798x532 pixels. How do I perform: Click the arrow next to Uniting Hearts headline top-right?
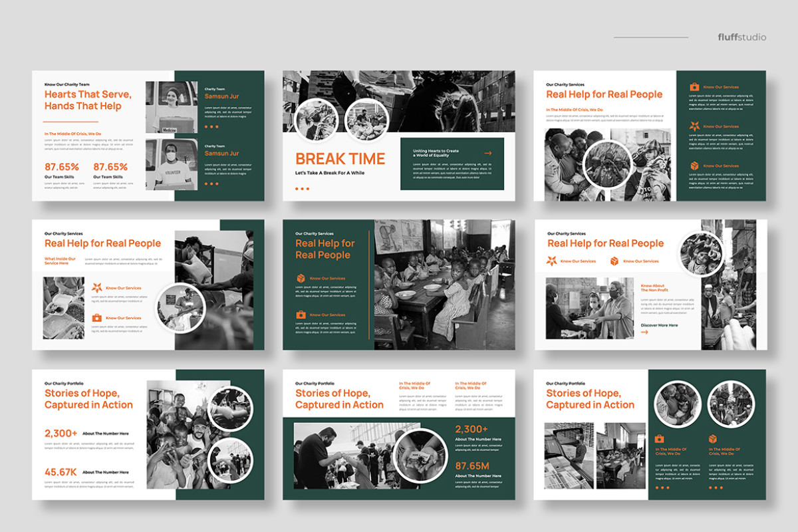click(x=487, y=152)
